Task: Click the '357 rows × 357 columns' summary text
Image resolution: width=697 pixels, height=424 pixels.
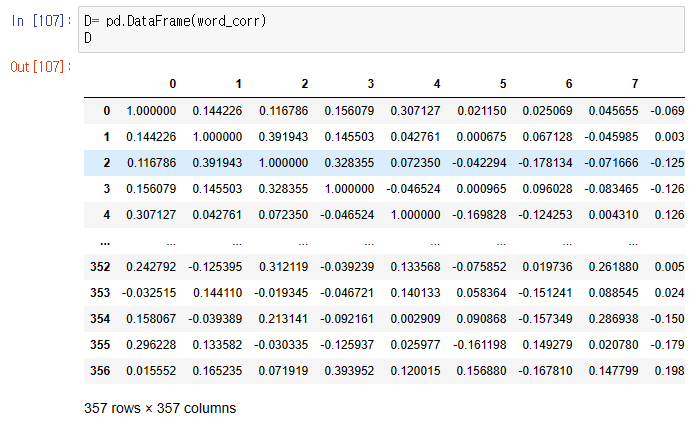Action: (161, 408)
